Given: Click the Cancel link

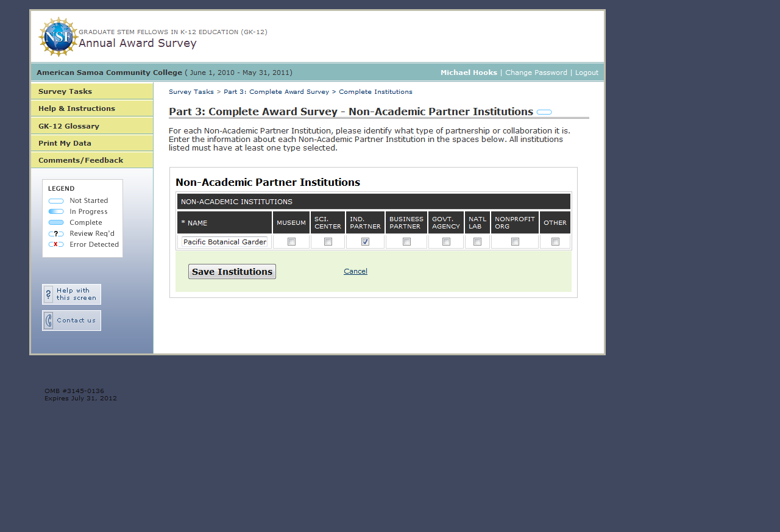Looking at the screenshot, I should 355,271.
